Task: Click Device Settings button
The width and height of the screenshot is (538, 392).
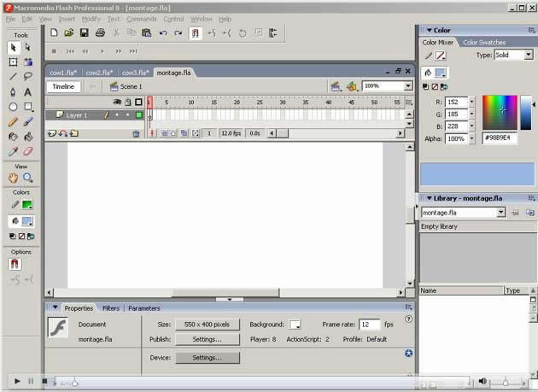Action: tap(208, 358)
